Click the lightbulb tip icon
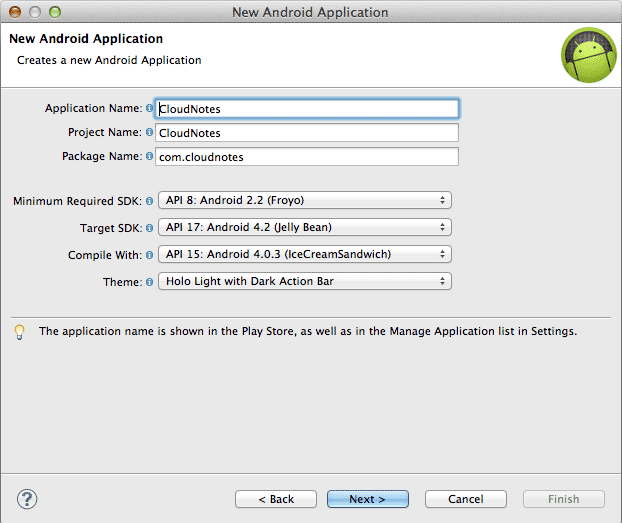 19,331
